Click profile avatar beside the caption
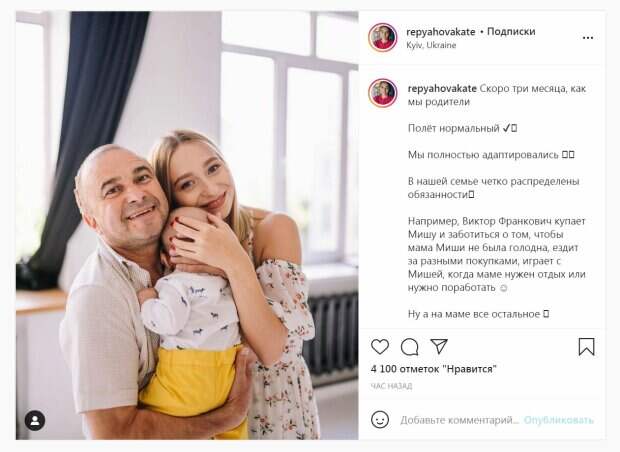The height and width of the screenshot is (452, 620). tap(383, 93)
